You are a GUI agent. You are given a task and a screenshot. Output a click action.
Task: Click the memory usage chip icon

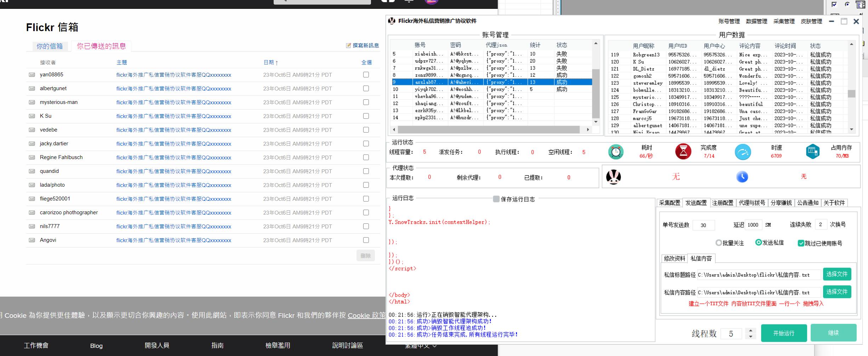(812, 152)
